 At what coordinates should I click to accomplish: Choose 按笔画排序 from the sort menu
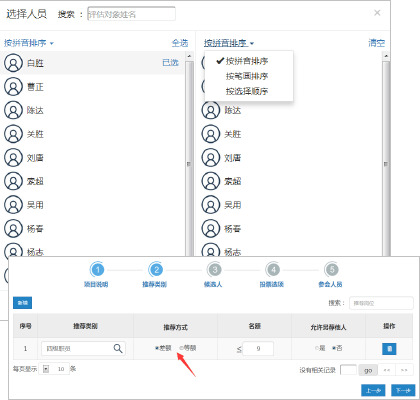pos(247,76)
